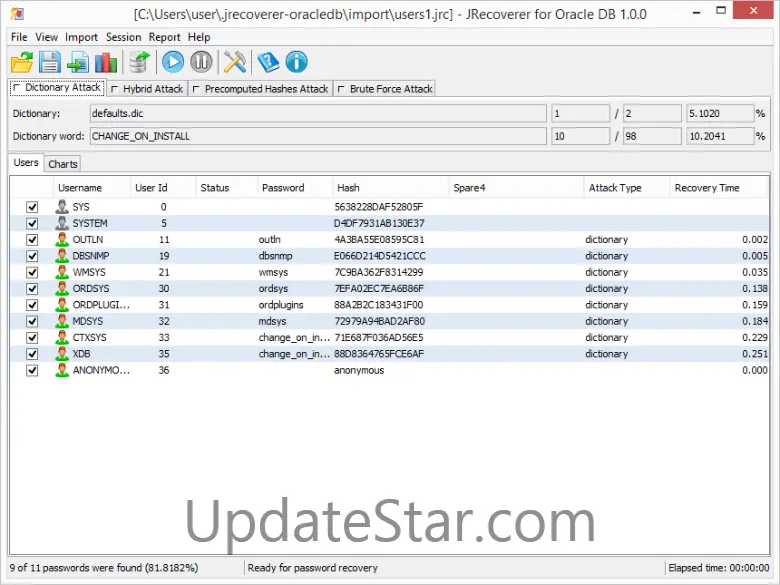Sort by the Attack Type column header

pos(626,188)
